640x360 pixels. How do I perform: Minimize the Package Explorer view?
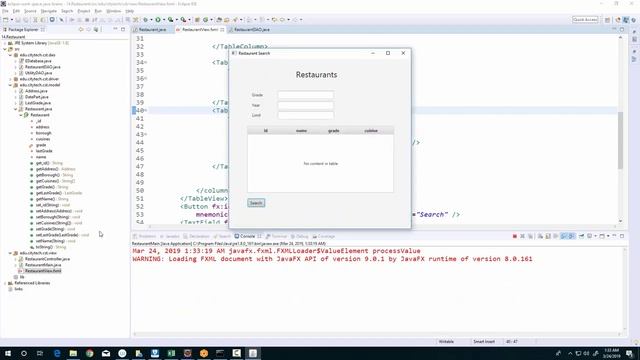coord(115,29)
